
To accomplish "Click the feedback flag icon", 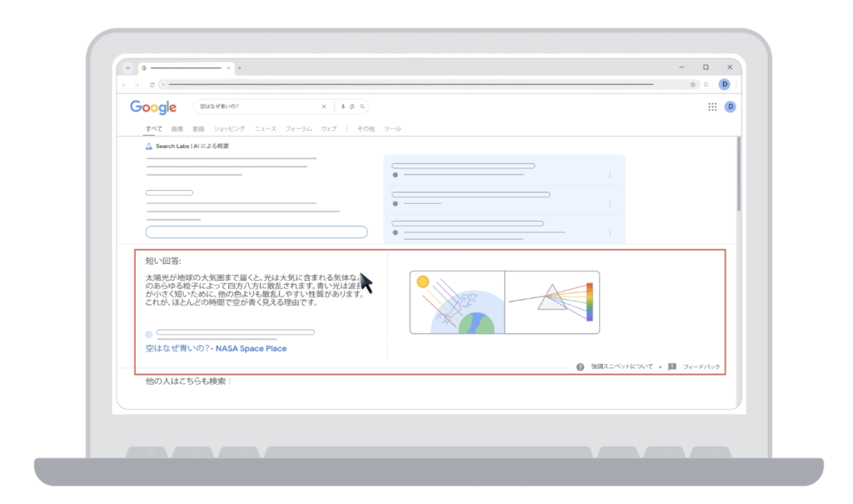I will [x=671, y=367].
